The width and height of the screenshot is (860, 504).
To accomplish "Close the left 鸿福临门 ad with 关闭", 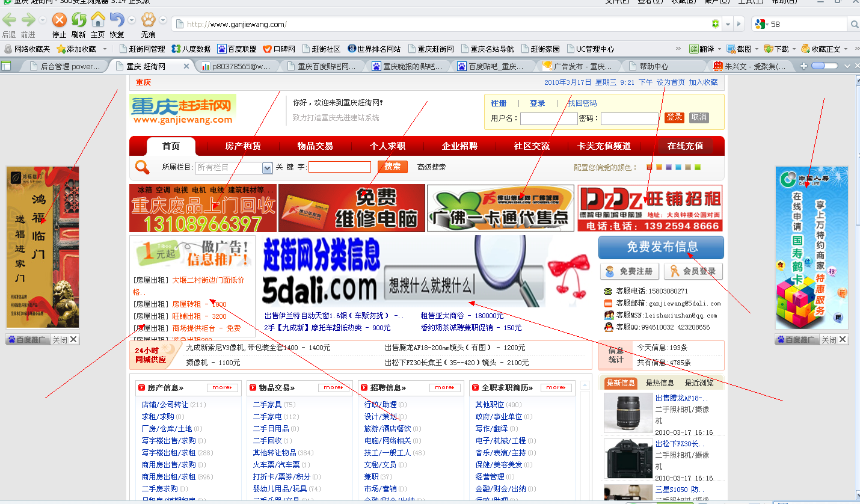I will coord(64,340).
